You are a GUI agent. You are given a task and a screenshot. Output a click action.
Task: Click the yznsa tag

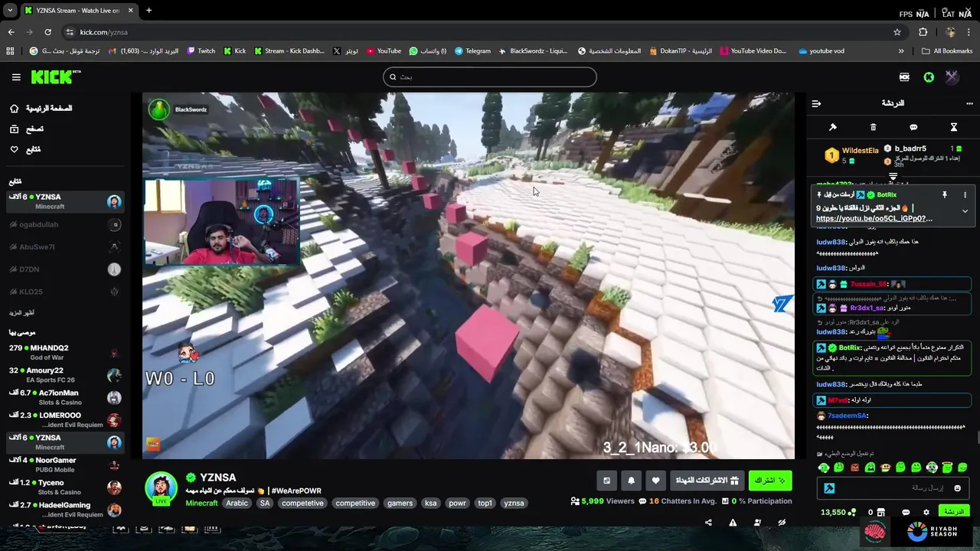click(514, 504)
